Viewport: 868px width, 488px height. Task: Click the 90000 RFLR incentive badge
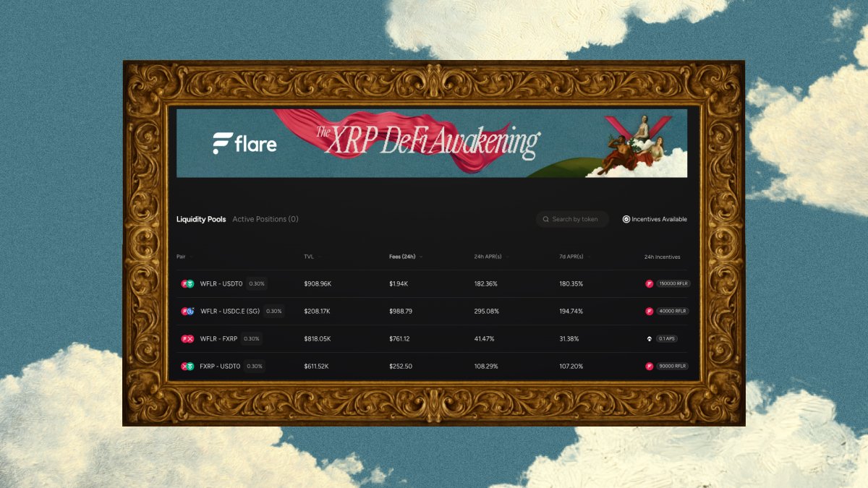(x=672, y=367)
